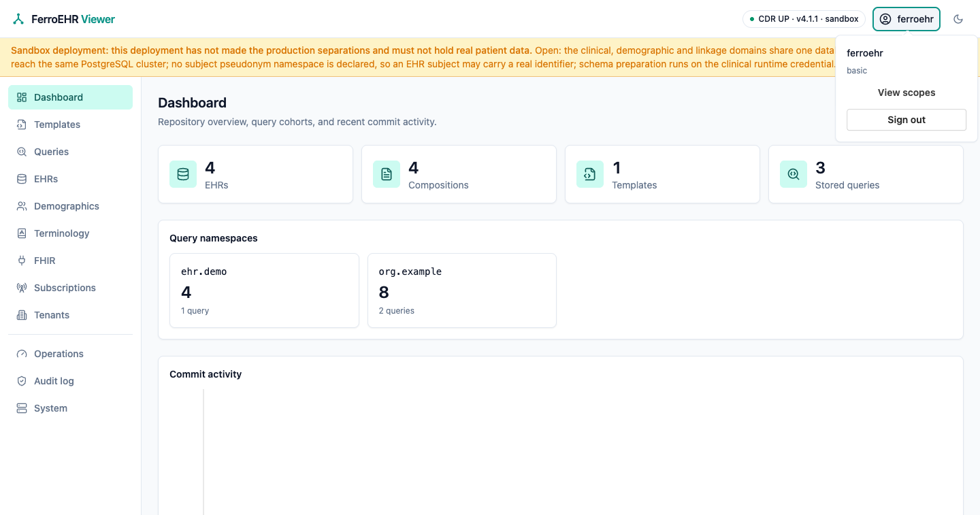Click the Queries magnifier icon in sidebar

(22, 152)
